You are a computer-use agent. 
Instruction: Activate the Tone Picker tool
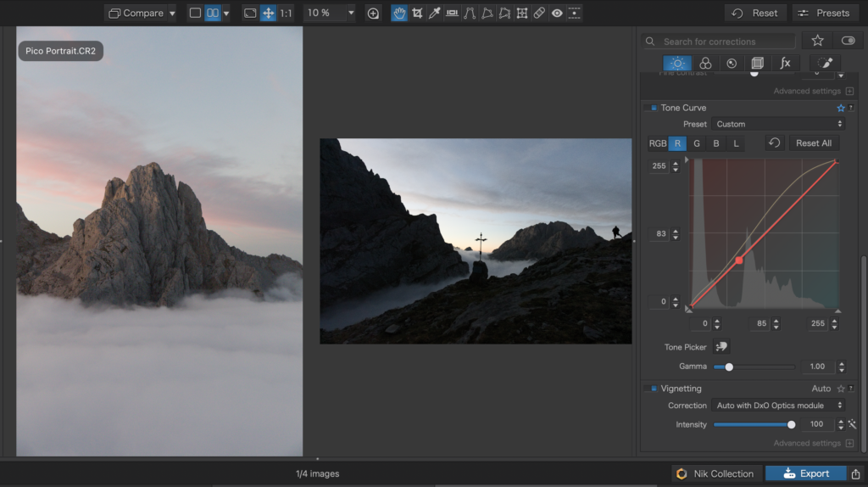[x=721, y=347]
